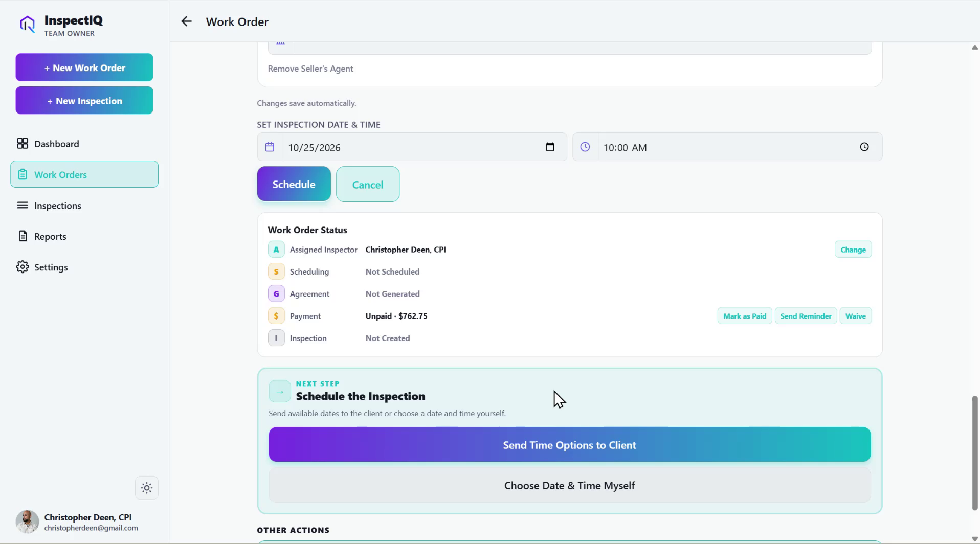Click the Next Step arrow icon
This screenshot has height=544, width=980.
click(x=280, y=392)
